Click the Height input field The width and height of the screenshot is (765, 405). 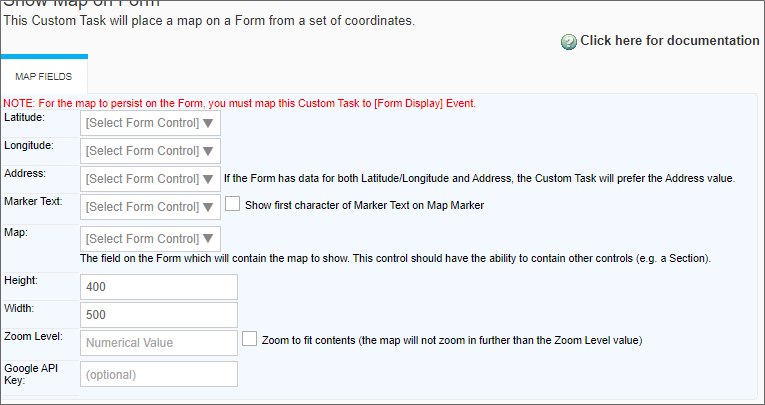159,287
